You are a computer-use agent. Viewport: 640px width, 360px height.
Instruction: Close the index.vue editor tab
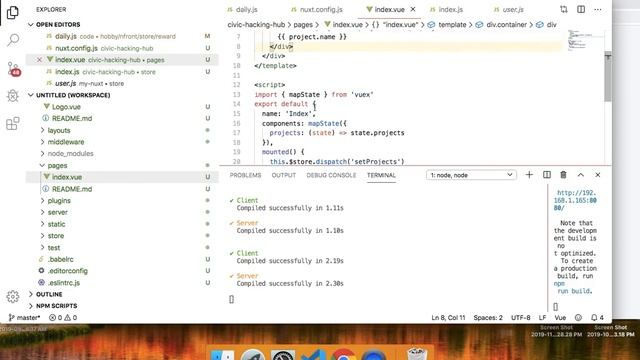click(x=413, y=9)
